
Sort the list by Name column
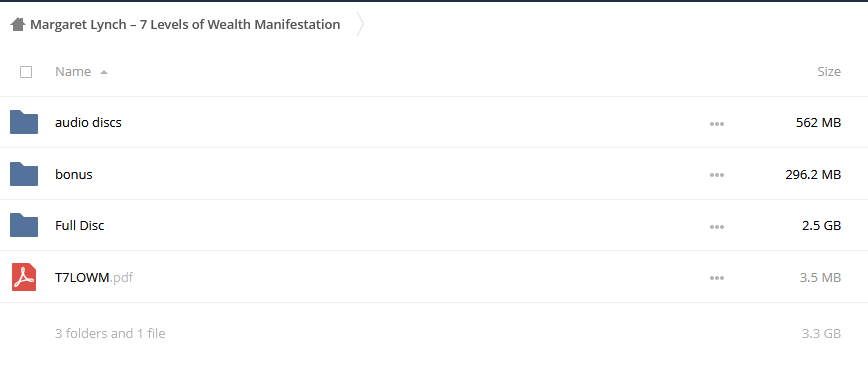point(73,71)
